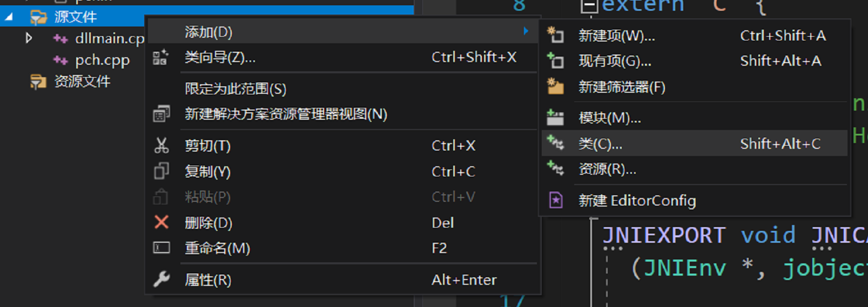Image resolution: width=868 pixels, height=307 pixels.
Task: Select the 资源文件 folder
Action: tap(82, 81)
